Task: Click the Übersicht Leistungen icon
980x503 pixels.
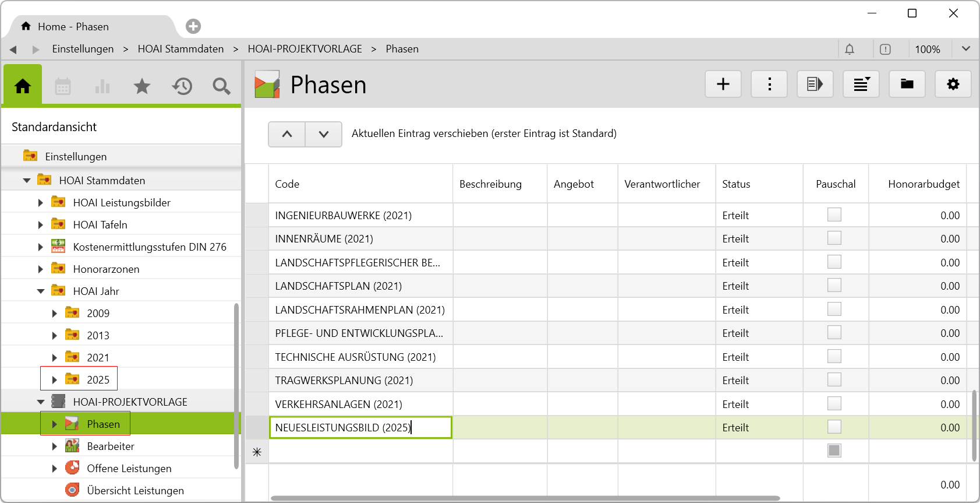Action: coord(72,490)
